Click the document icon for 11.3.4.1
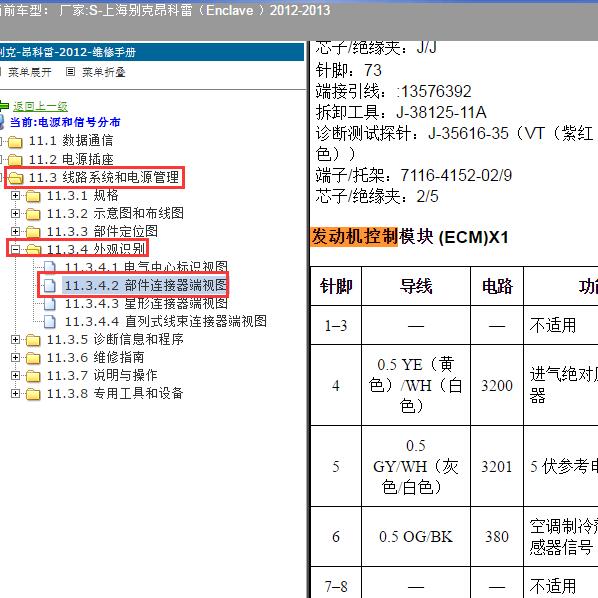The height and width of the screenshot is (598, 598). (50, 268)
